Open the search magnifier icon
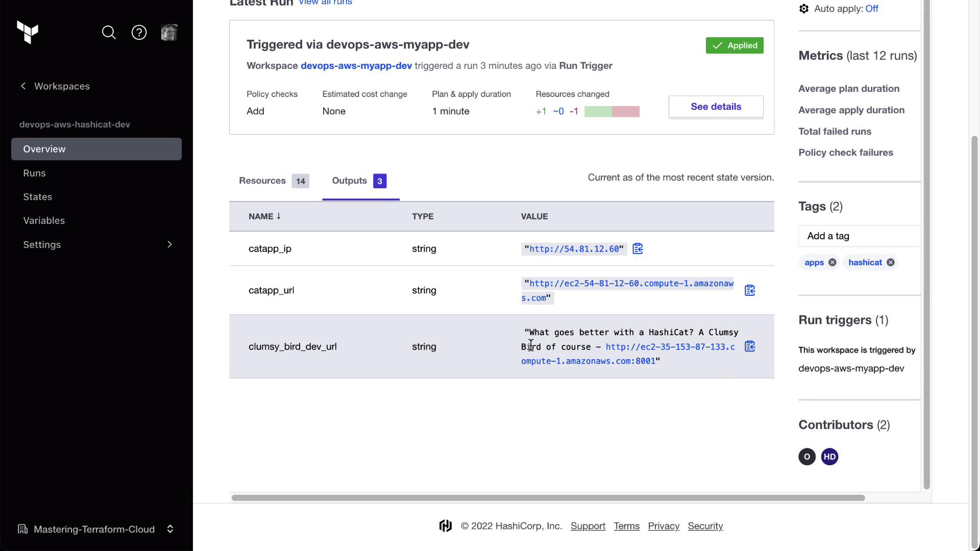The image size is (980, 551). pyautogui.click(x=109, y=33)
